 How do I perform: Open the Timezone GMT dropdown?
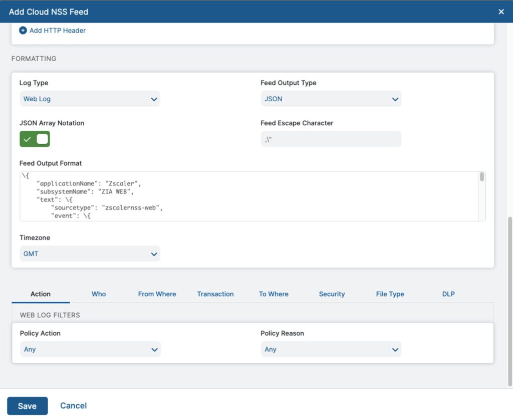click(90, 254)
